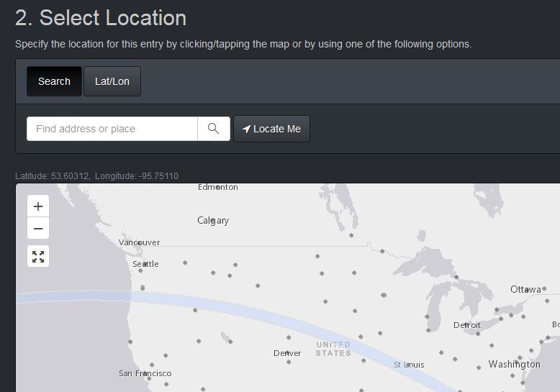Click the Latitude/Longitude coordinates readout

(96, 176)
